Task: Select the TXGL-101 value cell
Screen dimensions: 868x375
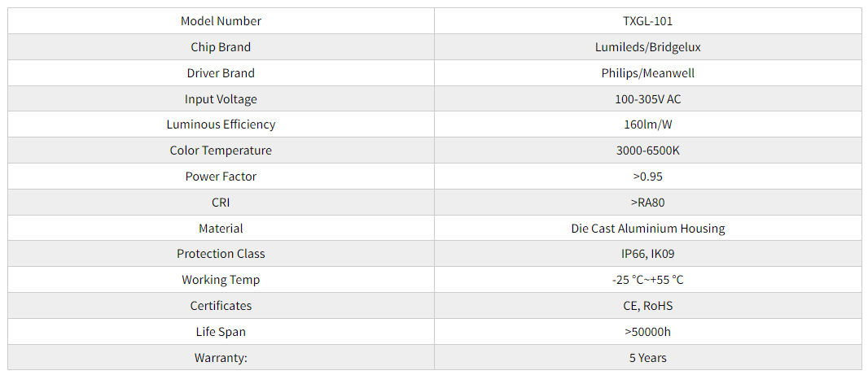Action: tap(647, 21)
